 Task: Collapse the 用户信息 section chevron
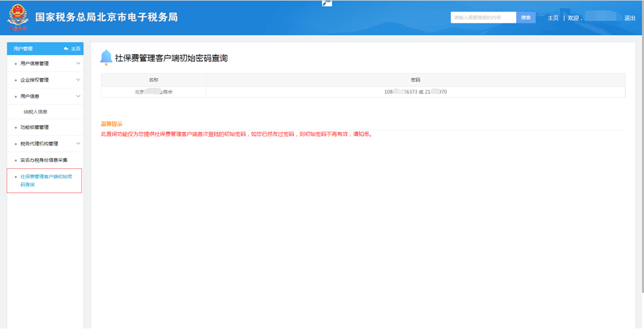click(78, 96)
